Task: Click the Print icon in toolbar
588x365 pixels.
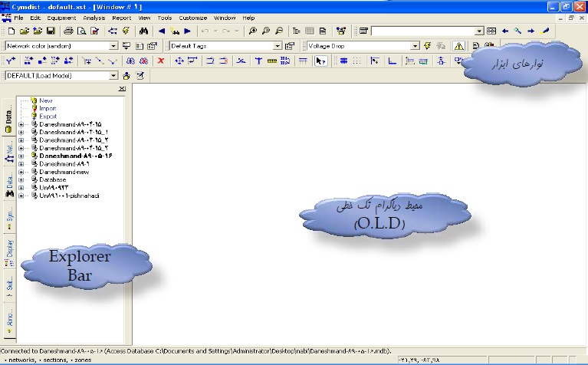Action: (68, 31)
